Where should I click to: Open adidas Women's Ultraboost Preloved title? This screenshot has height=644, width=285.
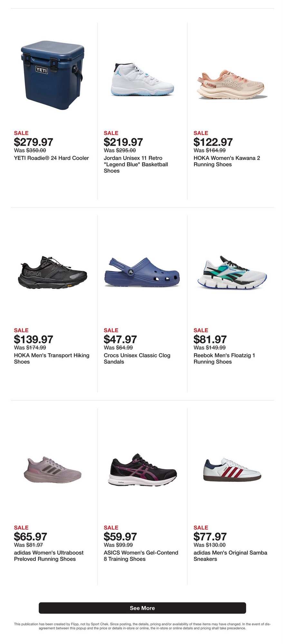[49, 556]
